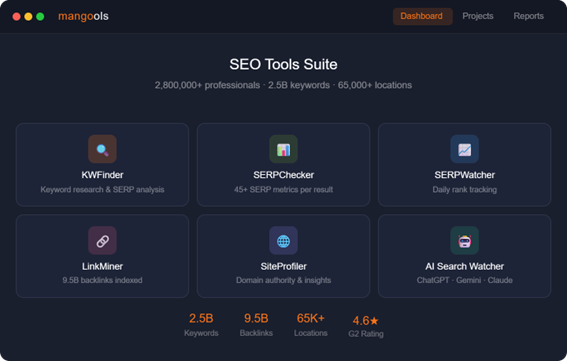The height and width of the screenshot is (361, 567).
Task: Click 'Domain authority & insights' description
Action: [x=284, y=280]
